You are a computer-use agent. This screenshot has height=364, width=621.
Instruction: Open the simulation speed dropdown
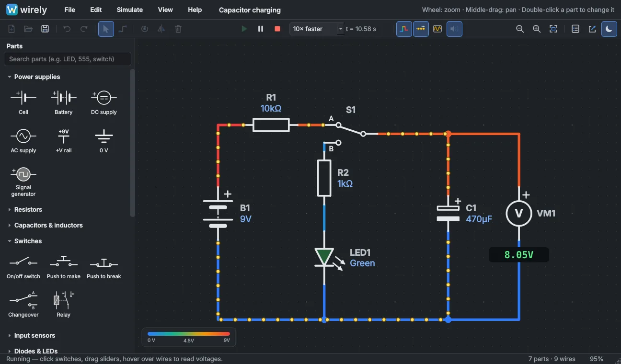317,29
